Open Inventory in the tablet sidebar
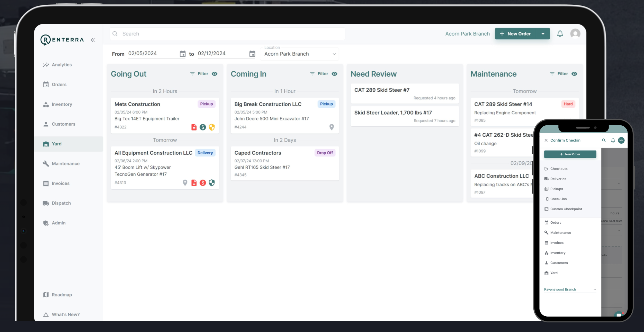644x332 pixels. [68, 104]
